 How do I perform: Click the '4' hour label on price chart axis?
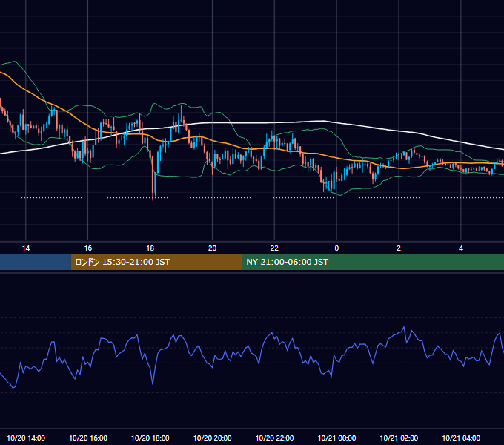[x=461, y=248]
